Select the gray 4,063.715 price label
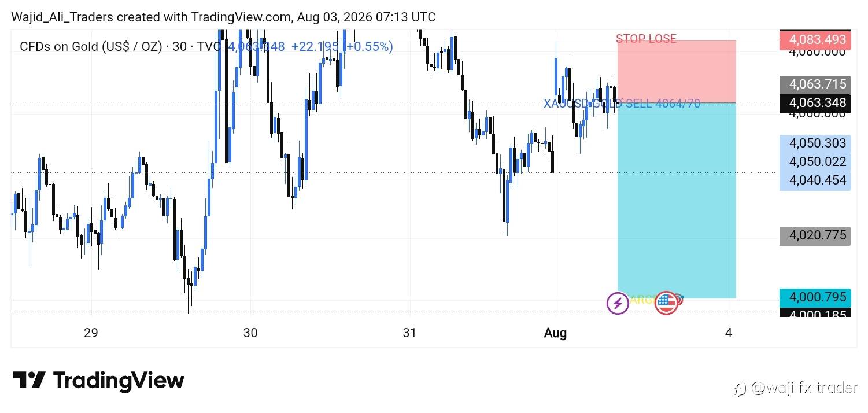Viewport: 868px width, 413px height. pyautogui.click(x=815, y=84)
